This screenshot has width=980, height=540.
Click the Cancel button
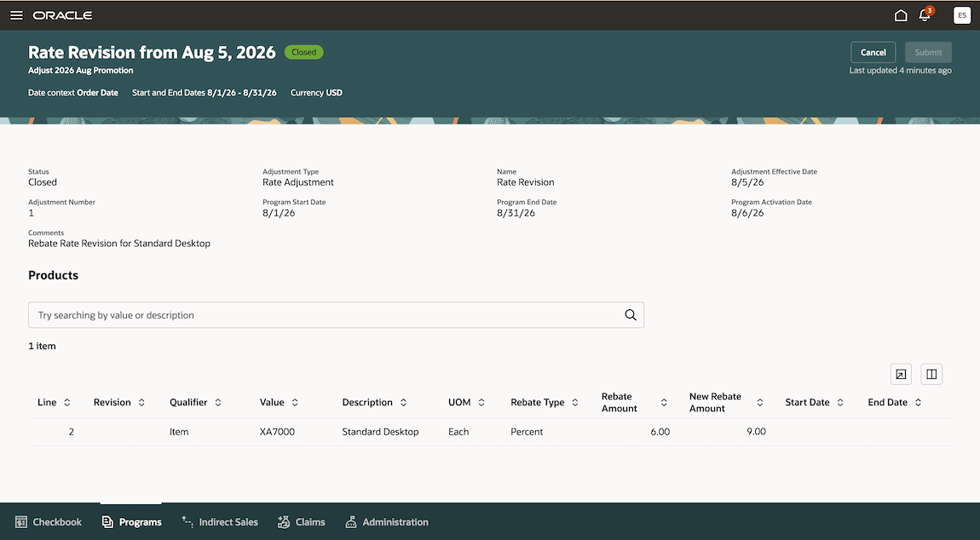coord(873,53)
